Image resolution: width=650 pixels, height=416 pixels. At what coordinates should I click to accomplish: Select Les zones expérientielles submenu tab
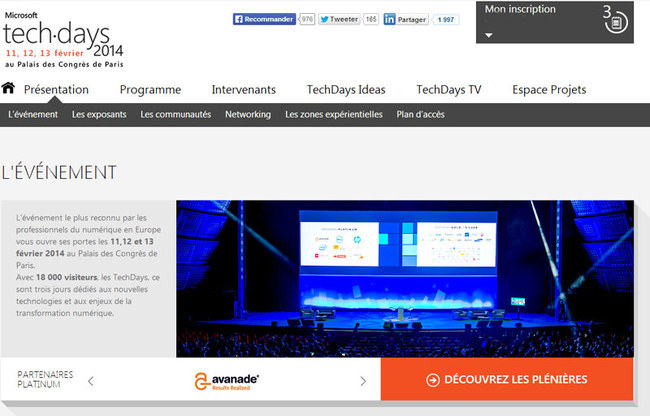click(x=334, y=114)
